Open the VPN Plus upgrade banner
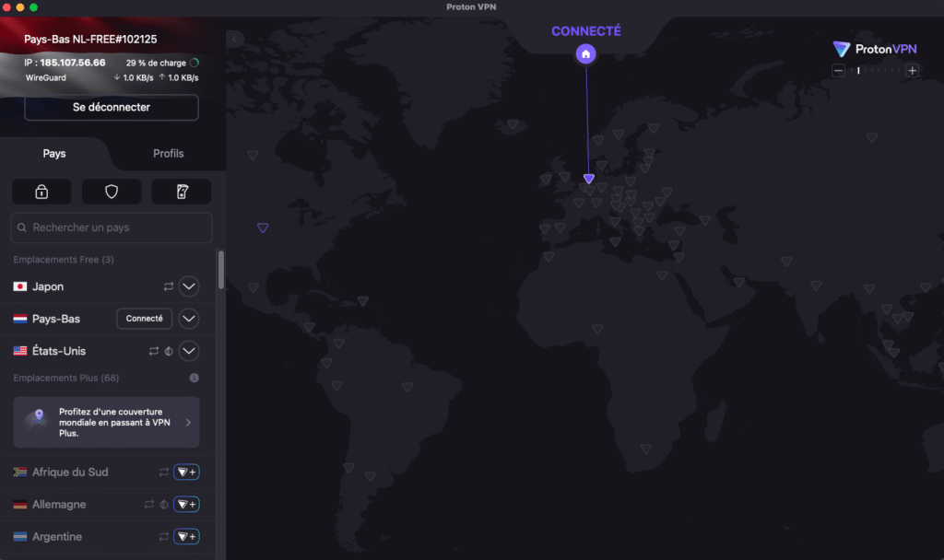 pyautogui.click(x=107, y=422)
